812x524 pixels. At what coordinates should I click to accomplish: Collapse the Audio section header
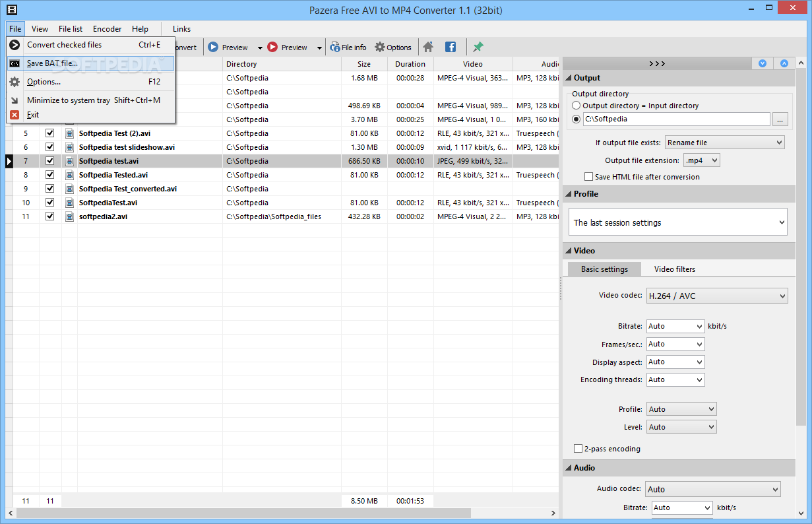point(679,468)
